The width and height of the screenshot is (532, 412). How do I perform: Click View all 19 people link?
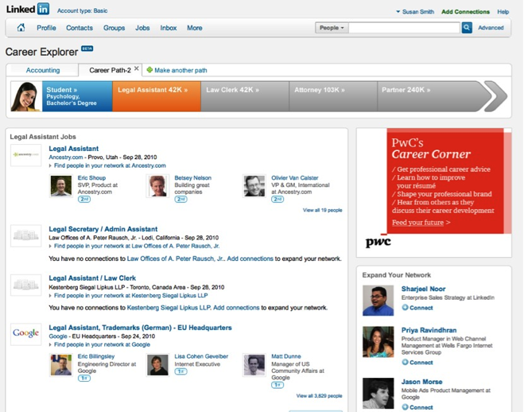(322, 210)
